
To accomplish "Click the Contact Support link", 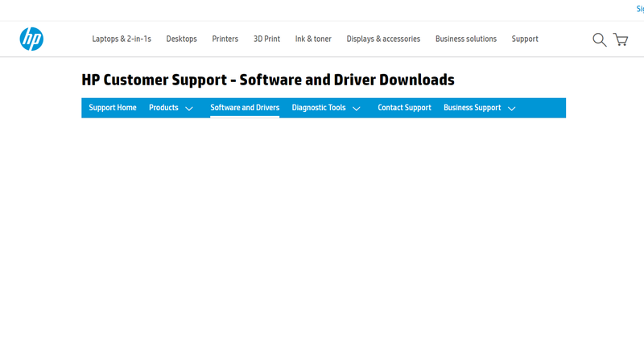I will pos(404,108).
